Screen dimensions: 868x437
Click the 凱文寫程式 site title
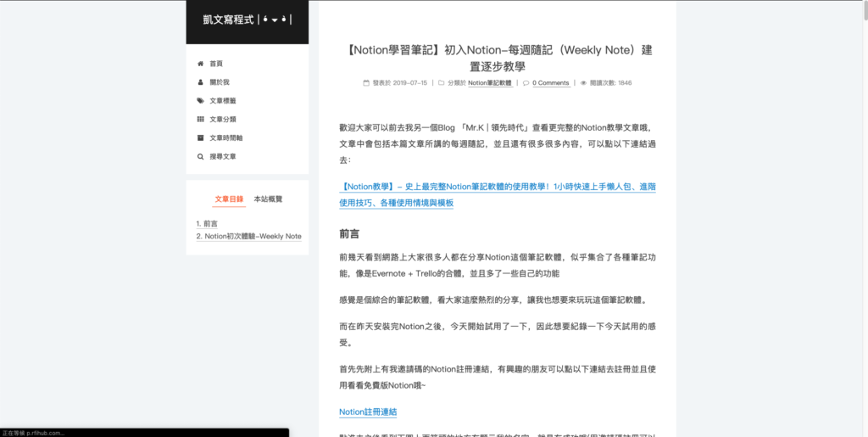[248, 20]
